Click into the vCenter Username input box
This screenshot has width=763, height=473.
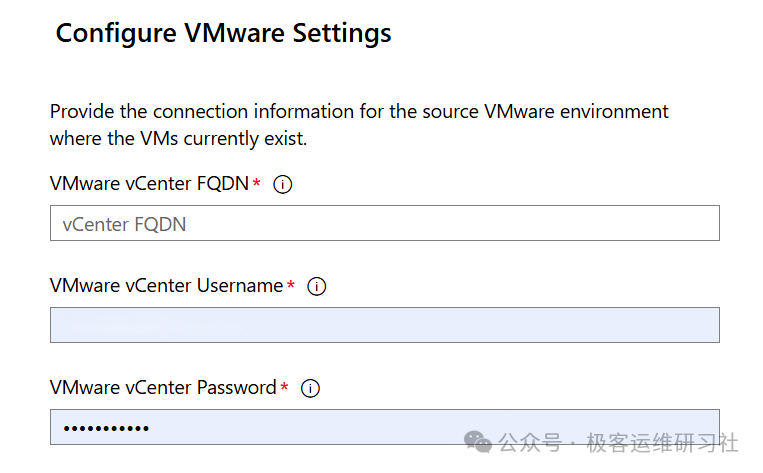point(384,325)
